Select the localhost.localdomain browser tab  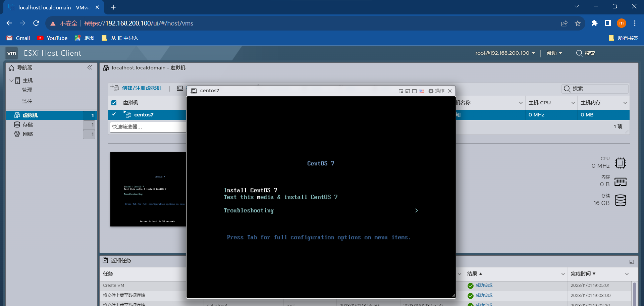(54, 7)
